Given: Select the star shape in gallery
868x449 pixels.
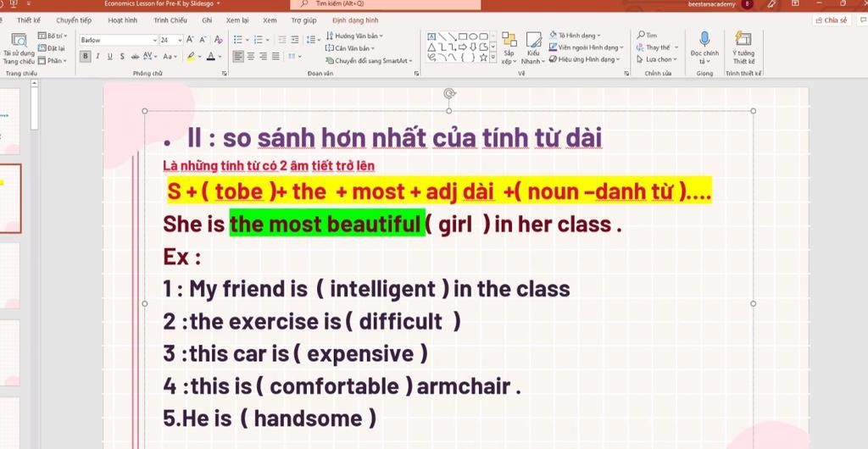Looking at the screenshot, I should pos(483,57).
